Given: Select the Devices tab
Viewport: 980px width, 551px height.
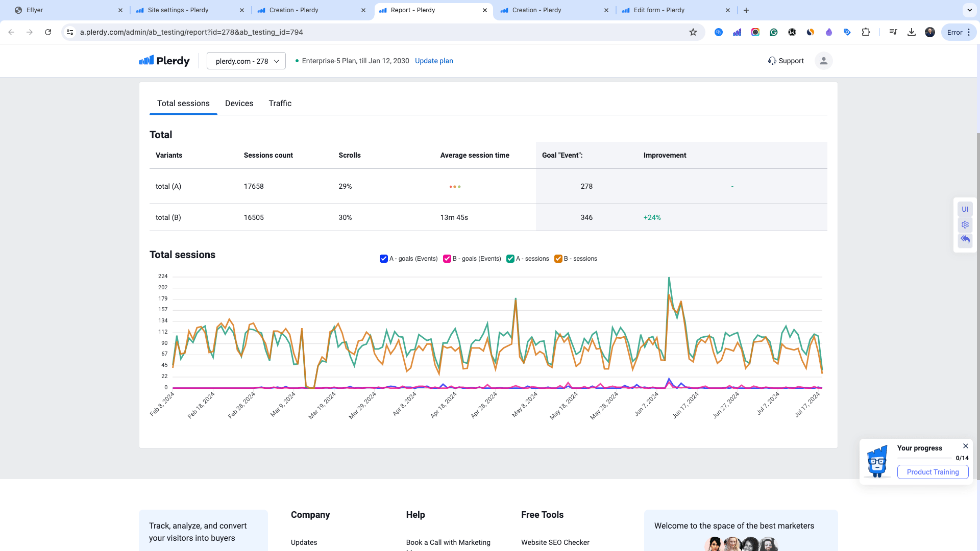Looking at the screenshot, I should (x=239, y=103).
